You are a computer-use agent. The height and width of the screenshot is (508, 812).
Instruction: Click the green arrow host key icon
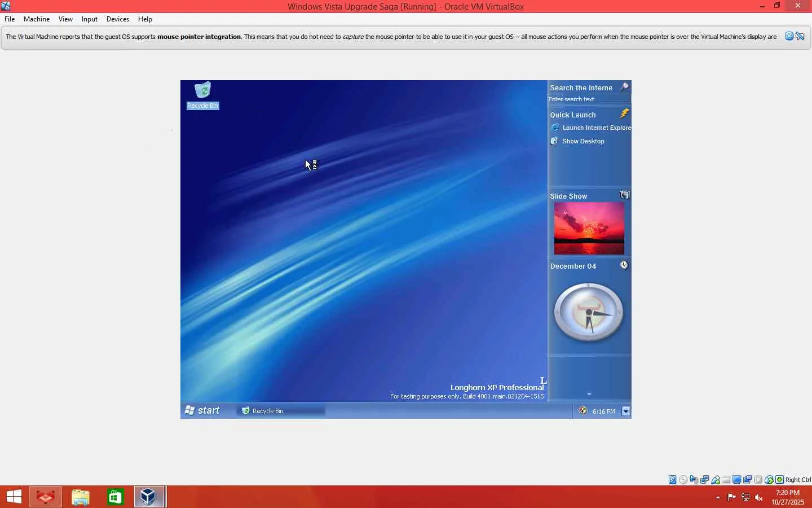pos(780,480)
